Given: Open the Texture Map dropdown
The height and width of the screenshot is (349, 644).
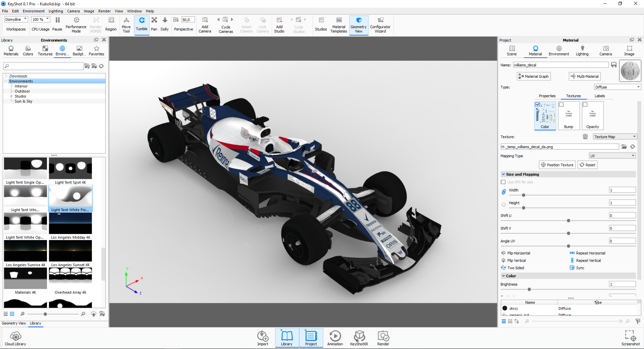Looking at the screenshot, I should click(x=615, y=137).
